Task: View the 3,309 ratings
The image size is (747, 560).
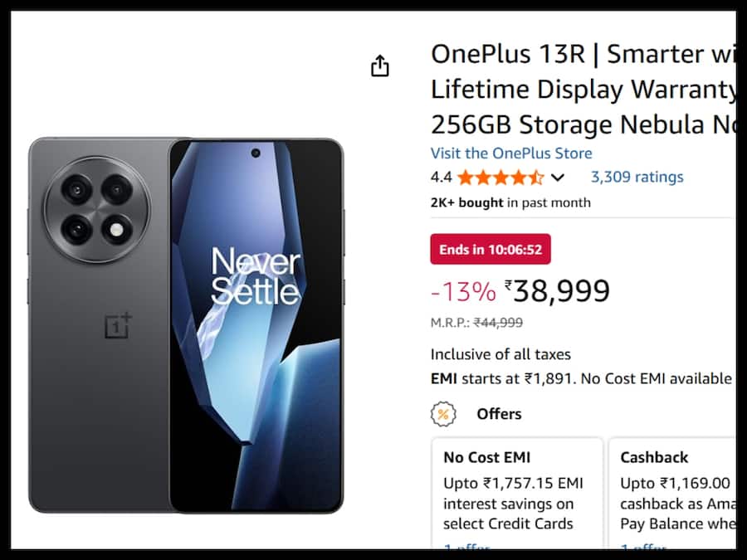Action: pyautogui.click(x=636, y=177)
